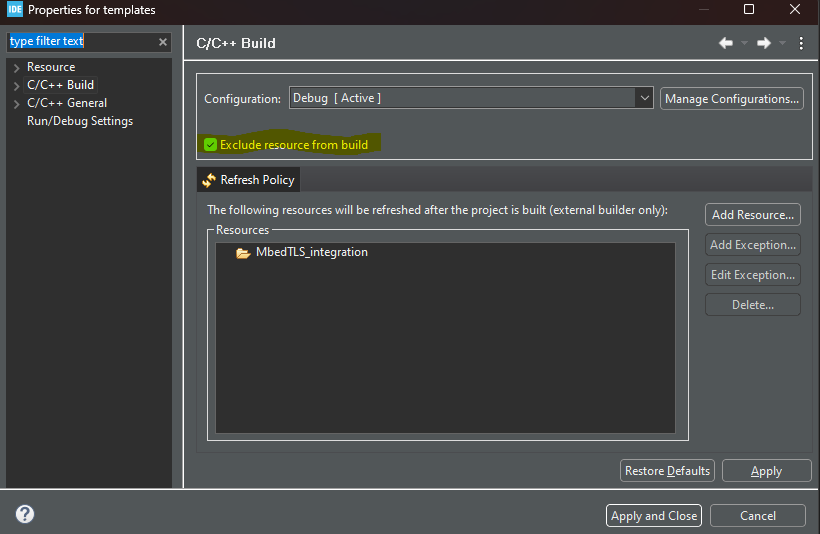The width and height of the screenshot is (820, 534).
Task: Open the three-dot view menu
Action: click(x=801, y=43)
